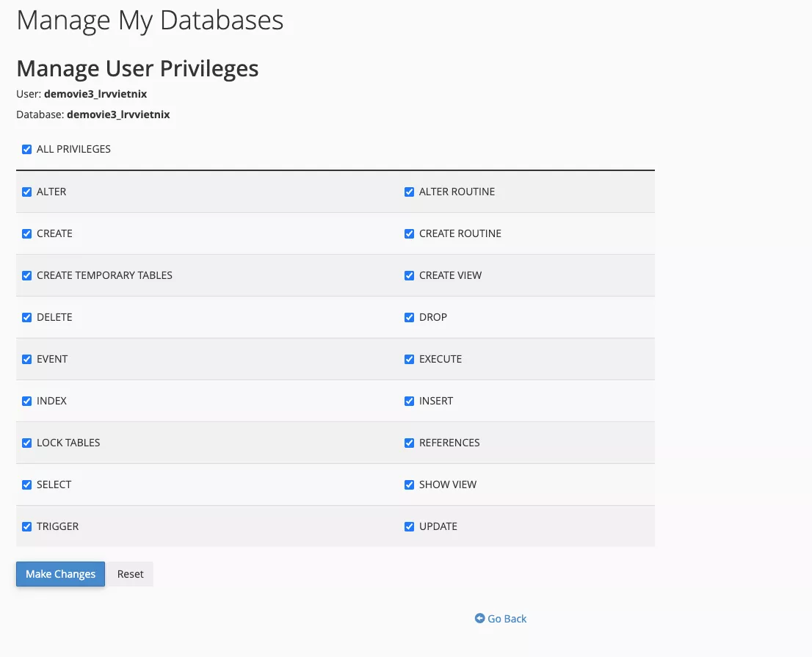Toggle the SELECT privilege checkbox
The height and width of the screenshot is (657, 812).
27,484
